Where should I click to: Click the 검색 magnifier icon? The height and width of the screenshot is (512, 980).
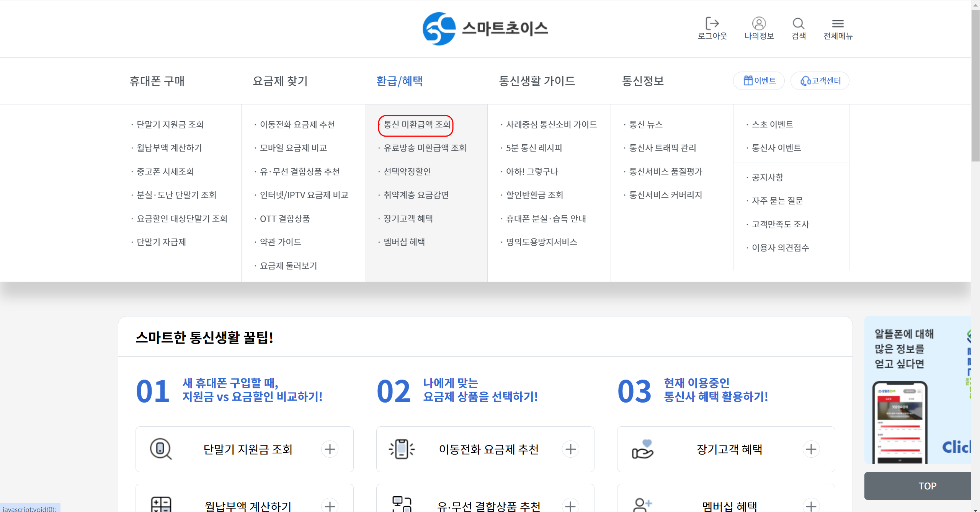coord(798,24)
